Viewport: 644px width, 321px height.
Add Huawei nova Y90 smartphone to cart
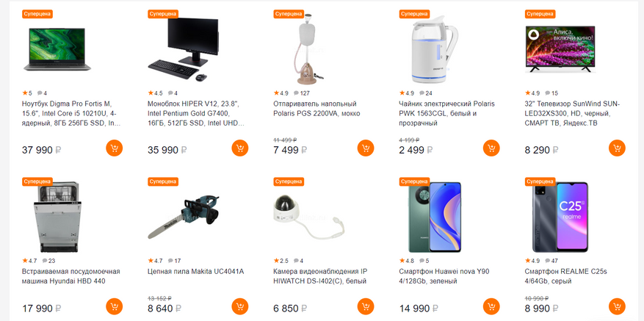pyautogui.click(x=491, y=306)
